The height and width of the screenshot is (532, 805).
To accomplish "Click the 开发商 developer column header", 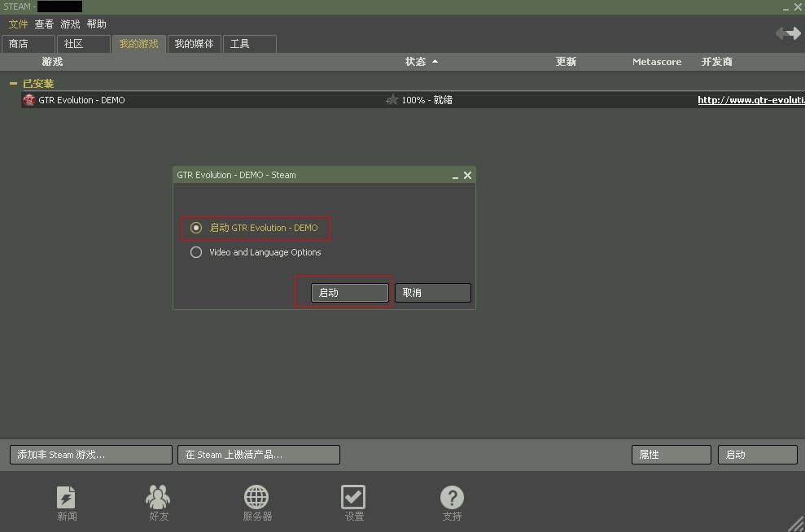I will (x=717, y=62).
